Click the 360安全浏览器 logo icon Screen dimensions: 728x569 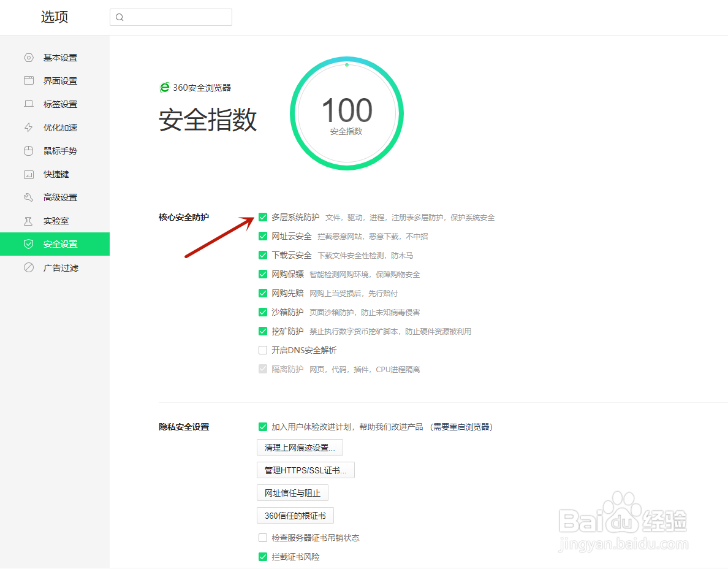(164, 87)
